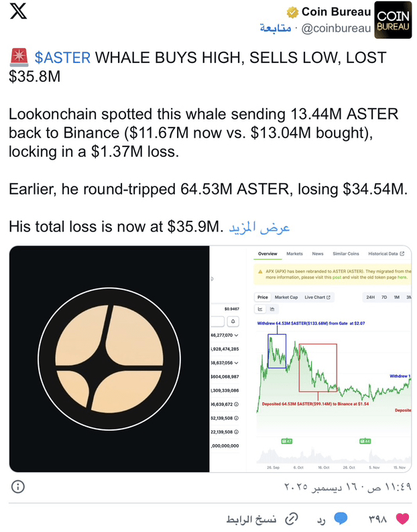
Task: Open the Coin Bureau profile avatar
Action: coord(392,20)
